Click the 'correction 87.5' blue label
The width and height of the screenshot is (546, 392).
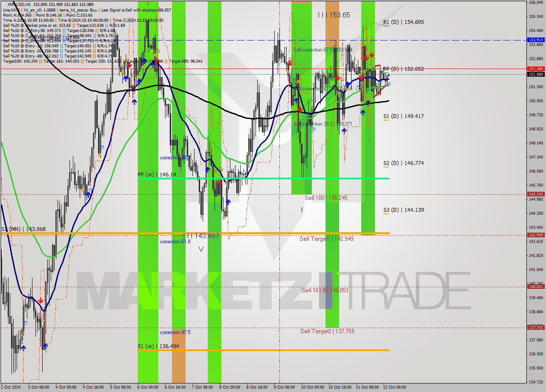(175, 332)
